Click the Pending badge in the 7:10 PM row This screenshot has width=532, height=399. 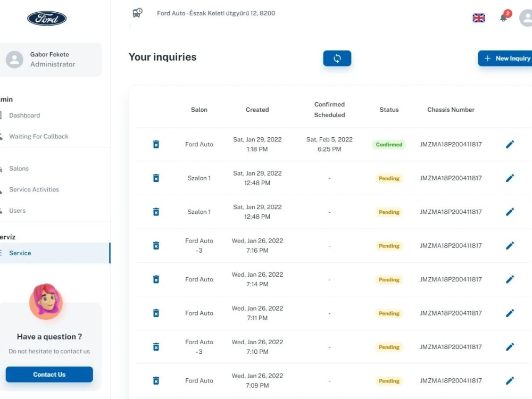389,347
